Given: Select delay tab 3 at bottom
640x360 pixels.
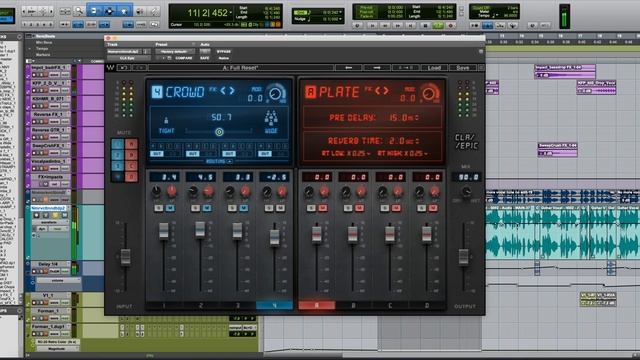Looking at the screenshot, I should (x=237, y=305).
